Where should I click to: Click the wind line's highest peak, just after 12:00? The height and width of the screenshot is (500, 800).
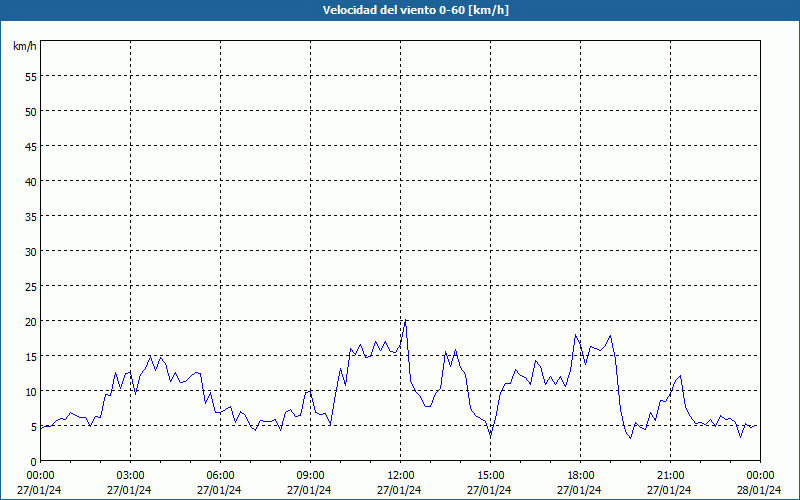coord(406,320)
